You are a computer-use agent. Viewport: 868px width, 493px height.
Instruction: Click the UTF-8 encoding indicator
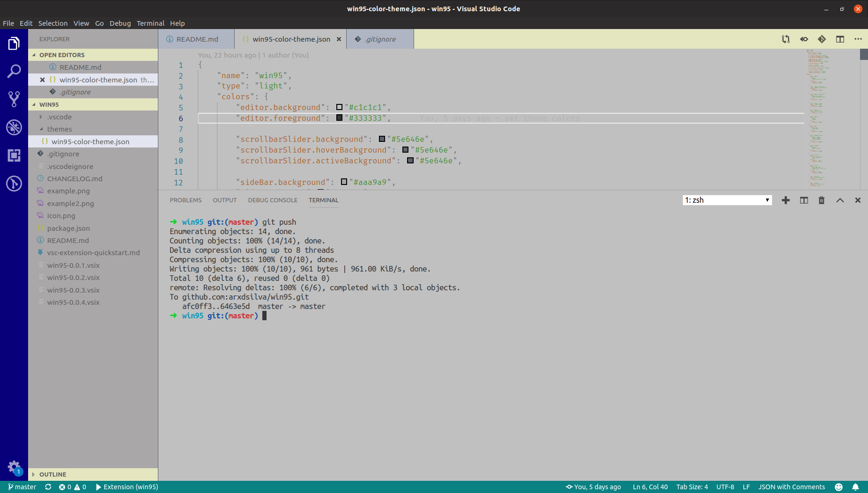pyautogui.click(x=725, y=487)
